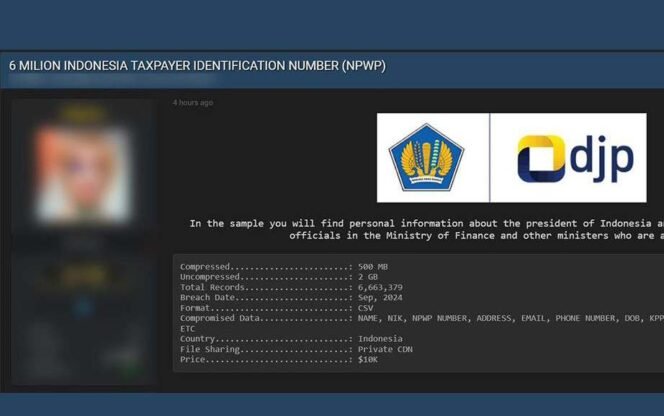664x416 pixels.
Task: Click the thread title about Indonesia NPWP
Action: pos(197,66)
